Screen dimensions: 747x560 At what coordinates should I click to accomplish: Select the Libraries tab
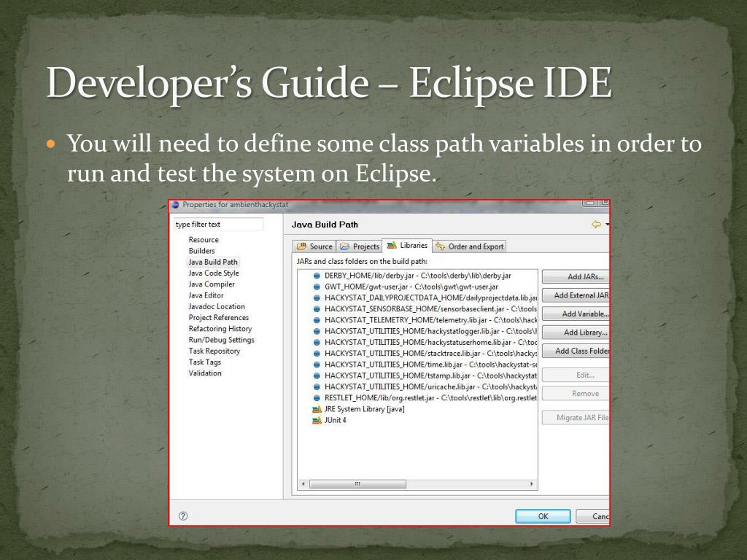(x=407, y=245)
